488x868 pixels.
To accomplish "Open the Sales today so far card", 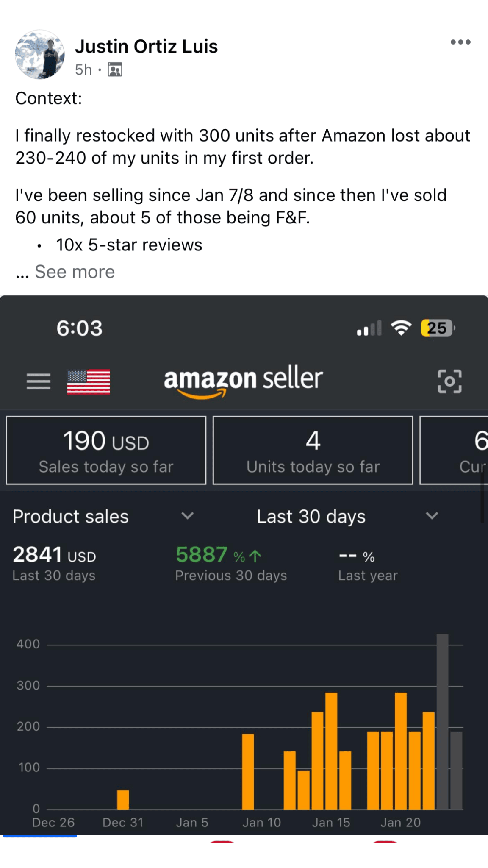I will tap(106, 450).
